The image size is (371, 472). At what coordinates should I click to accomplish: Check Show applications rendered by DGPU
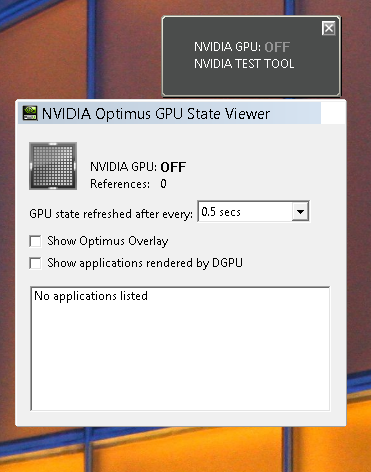coord(35,263)
